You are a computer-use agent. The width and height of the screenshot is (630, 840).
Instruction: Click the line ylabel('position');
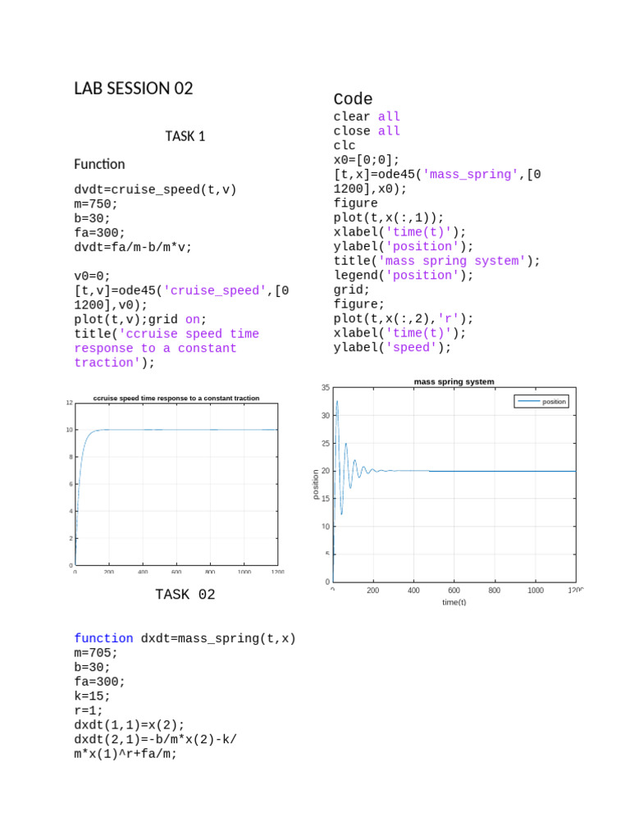[404, 247]
